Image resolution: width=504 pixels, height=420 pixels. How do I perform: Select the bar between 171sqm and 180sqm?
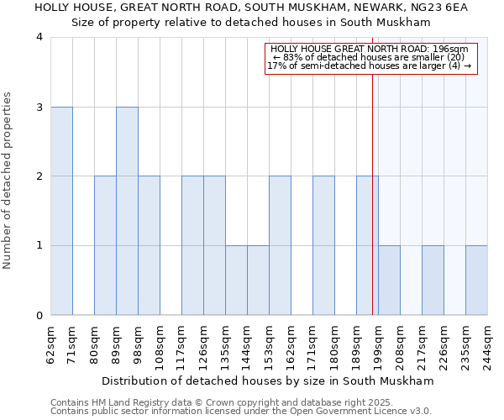[323, 245]
